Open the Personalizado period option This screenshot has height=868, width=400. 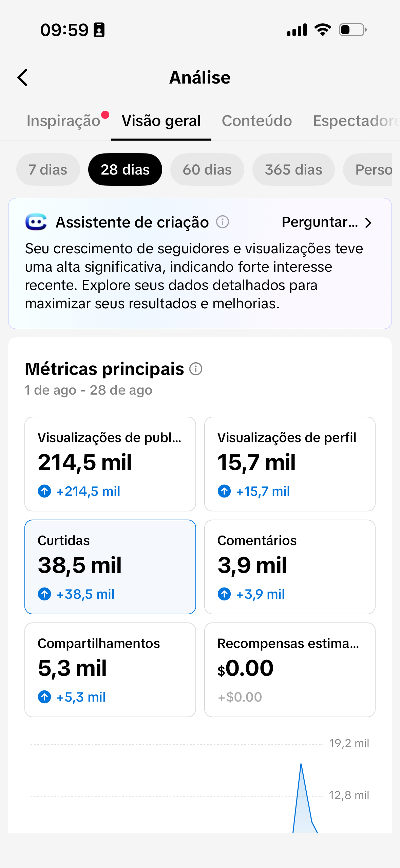pyautogui.click(x=368, y=169)
